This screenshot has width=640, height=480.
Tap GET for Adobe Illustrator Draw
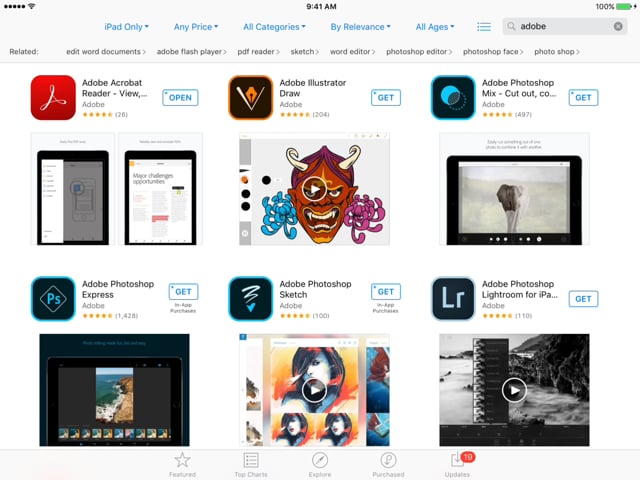[x=386, y=98]
